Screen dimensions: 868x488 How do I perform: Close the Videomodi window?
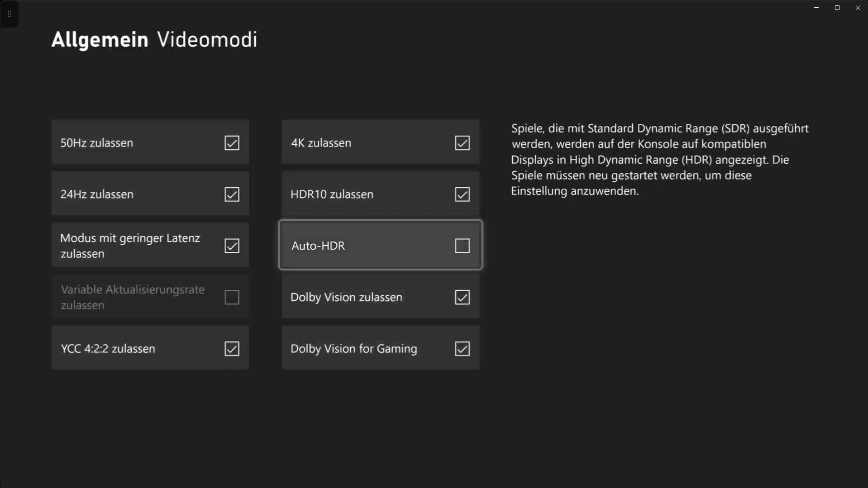(858, 8)
